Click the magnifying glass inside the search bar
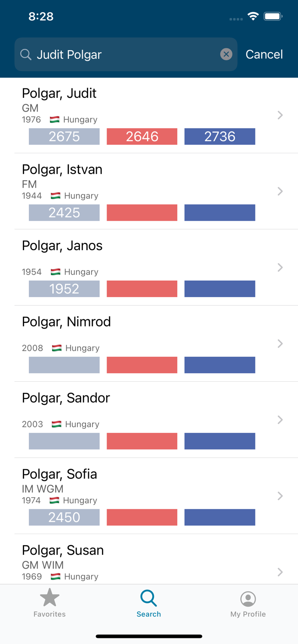The height and width of the screenshot is (644, 298). click(x=26, y=55)
